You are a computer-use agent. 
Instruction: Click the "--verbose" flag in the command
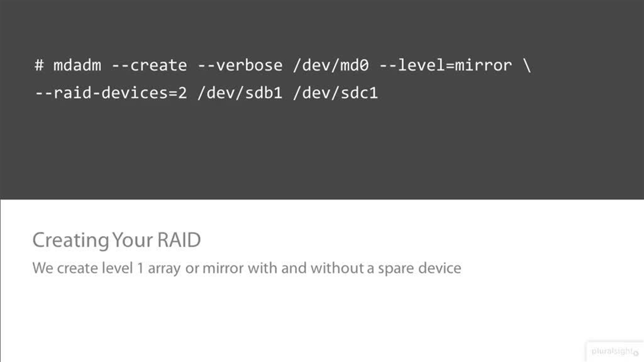[239, 65]
